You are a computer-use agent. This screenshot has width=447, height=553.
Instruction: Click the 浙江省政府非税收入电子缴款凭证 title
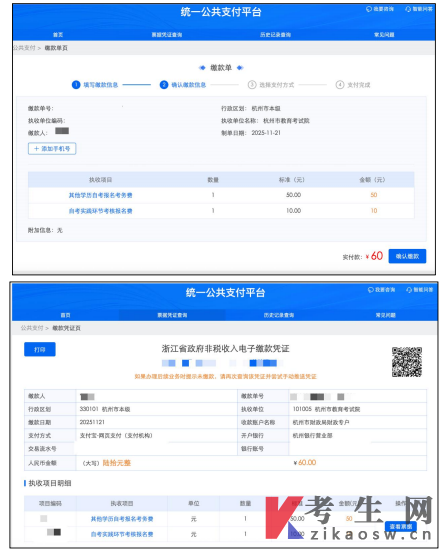225,349
